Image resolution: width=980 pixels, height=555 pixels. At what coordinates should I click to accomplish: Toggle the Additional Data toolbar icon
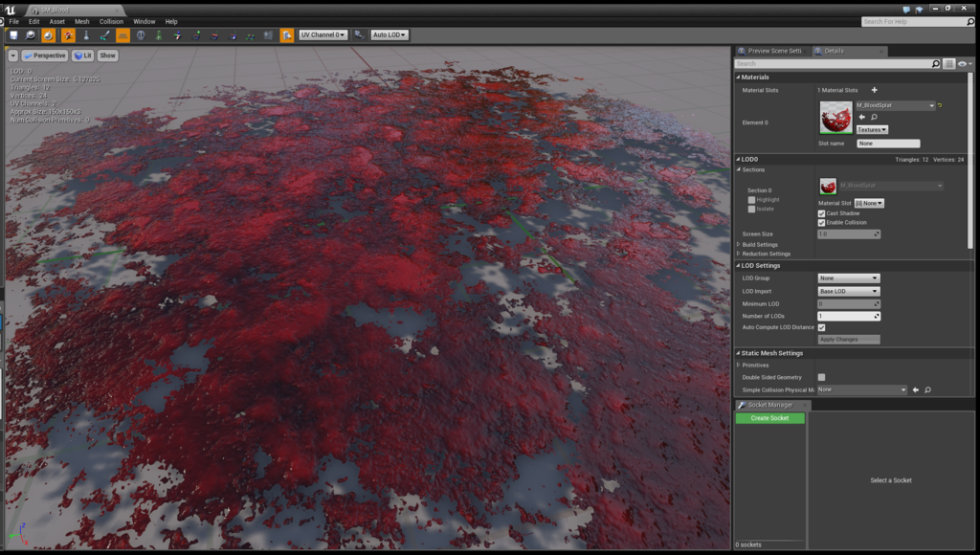(x=268, y=35)
